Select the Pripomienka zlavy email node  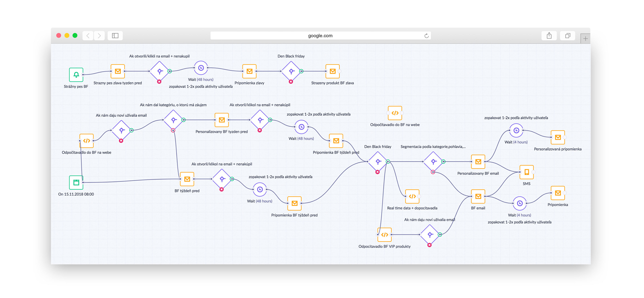249,71
